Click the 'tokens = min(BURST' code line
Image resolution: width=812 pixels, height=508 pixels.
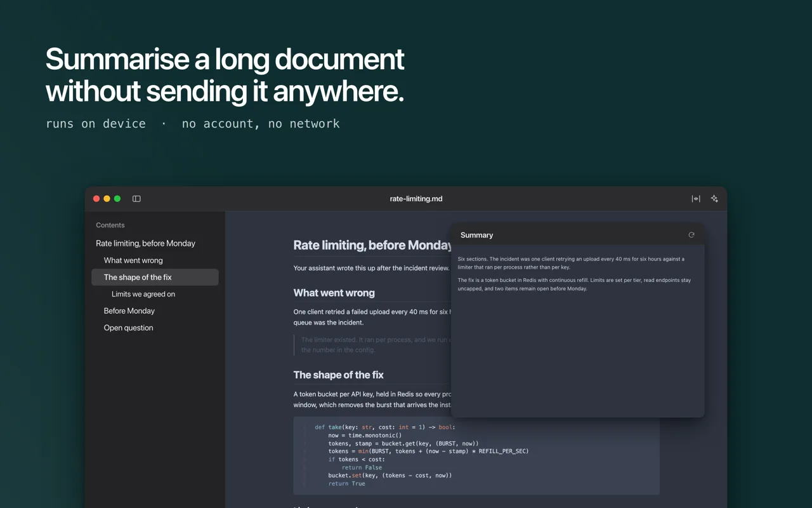pos(428,451)
